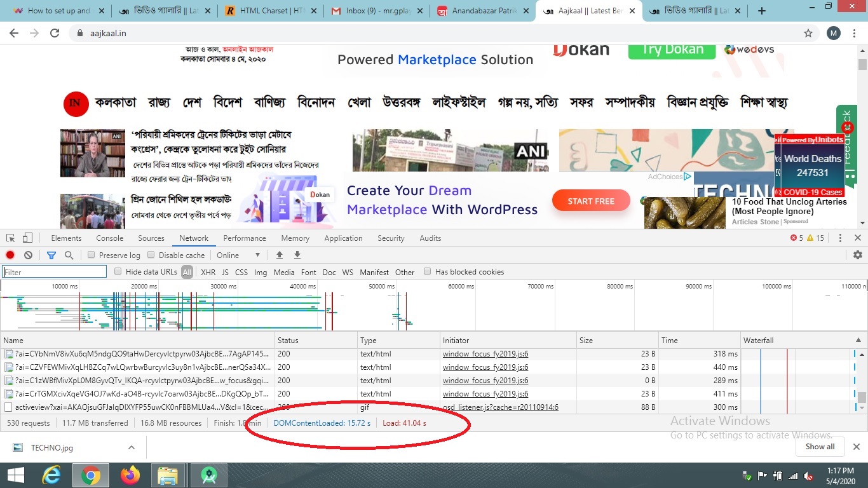Open the qsd_listener.js initiator link

click(501, 407)
